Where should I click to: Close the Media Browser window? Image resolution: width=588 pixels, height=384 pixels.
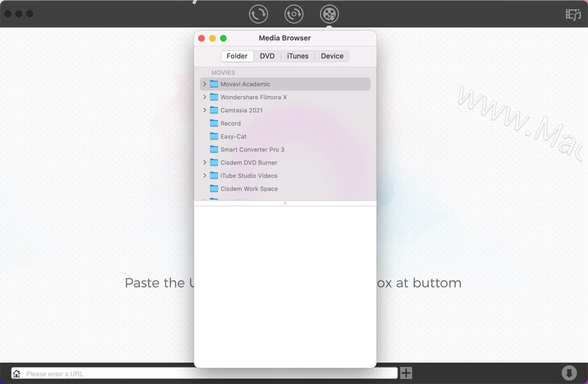click(201, 38)
